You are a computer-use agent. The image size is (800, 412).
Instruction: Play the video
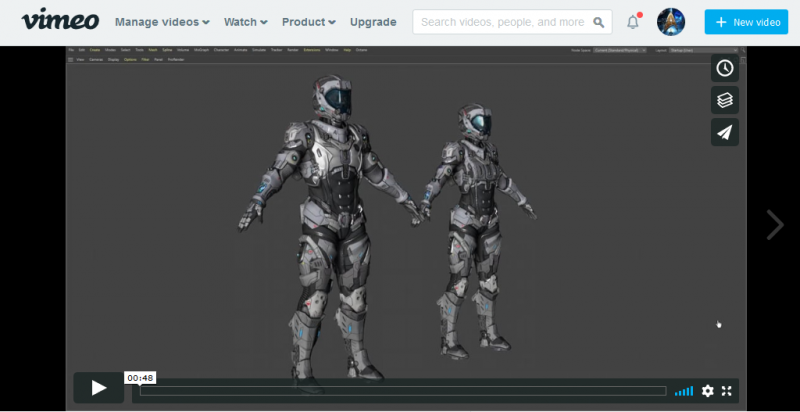pos(99,388)
